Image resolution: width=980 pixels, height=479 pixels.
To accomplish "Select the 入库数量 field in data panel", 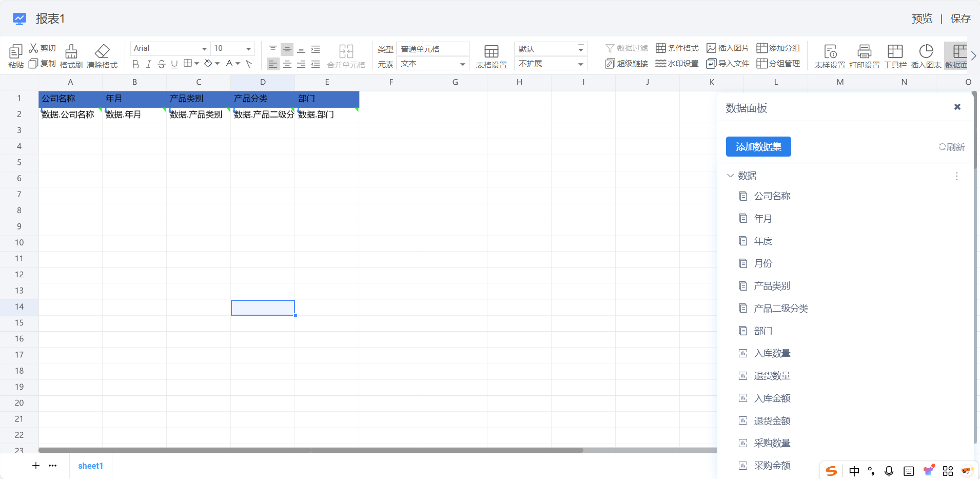I will (772, 353).
